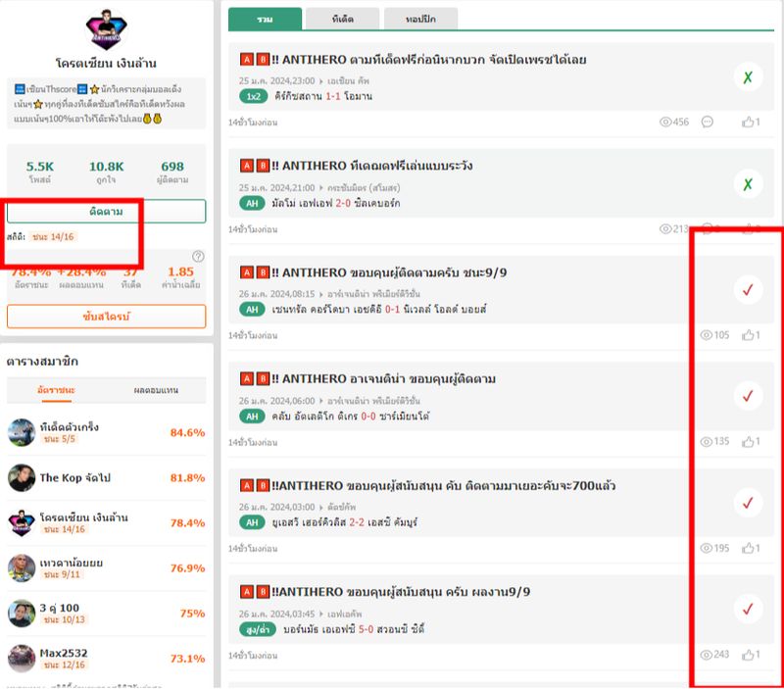Click the ติดตาม follow button
This screenshot has width=784, height=689.
[x=106, y=211]
